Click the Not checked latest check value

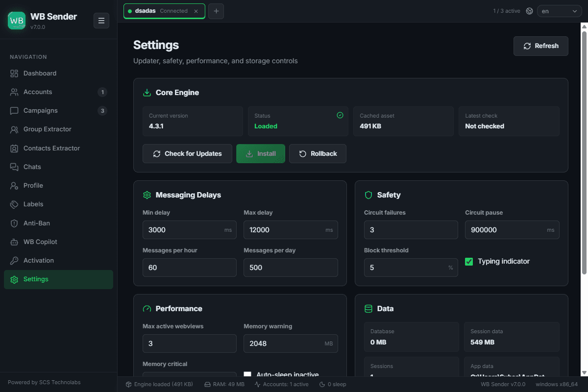[x=485, y=126]
